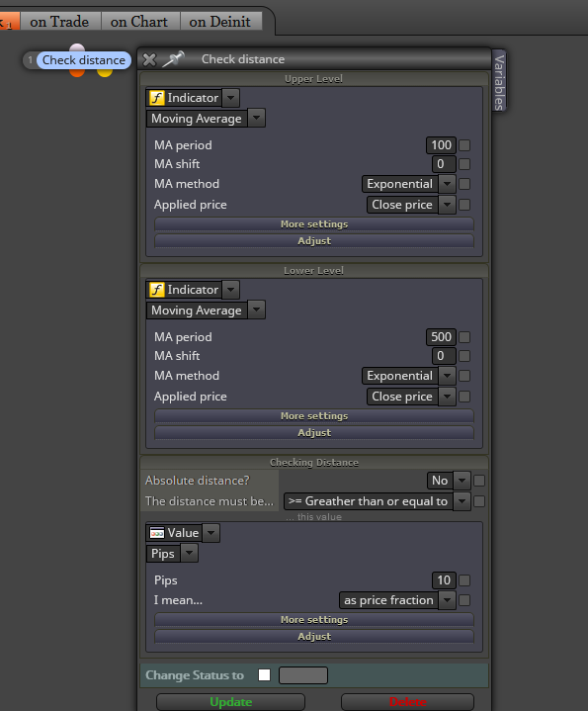588x711 pixels.
Task: Open Upper Level Moving Average dropdown
Action: pos(256,119)
